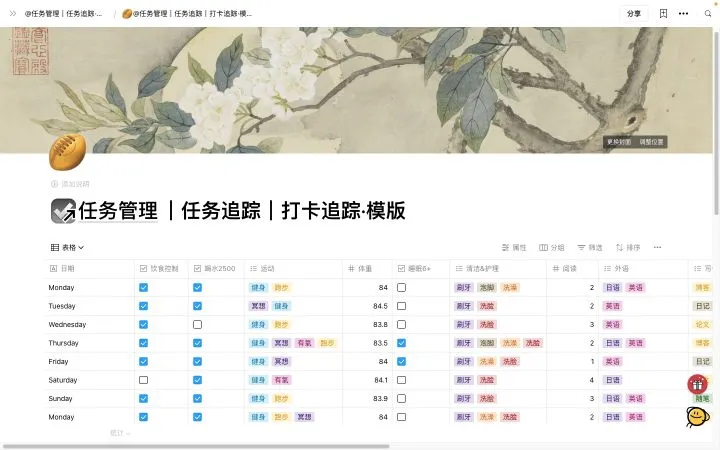Open the top-right three-dots more menu
The height and width of the screenshot is (450, 720).
click(x=683, y=14)
